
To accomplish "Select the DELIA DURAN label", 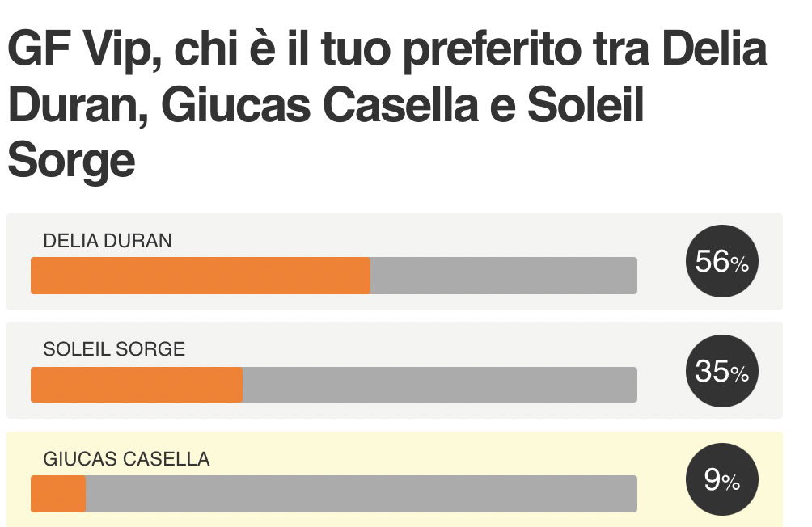I will 108,241.
